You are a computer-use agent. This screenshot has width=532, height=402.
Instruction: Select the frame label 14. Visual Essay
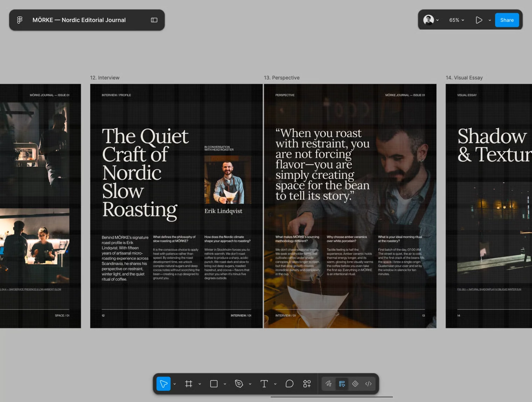464,78
